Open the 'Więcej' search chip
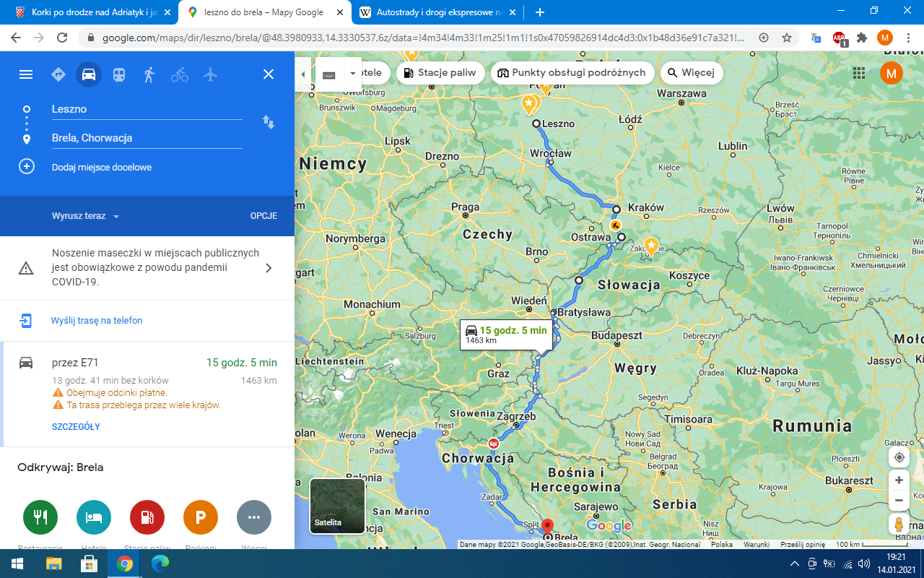This screenshot has height=578, width=924. click(691, 73)
